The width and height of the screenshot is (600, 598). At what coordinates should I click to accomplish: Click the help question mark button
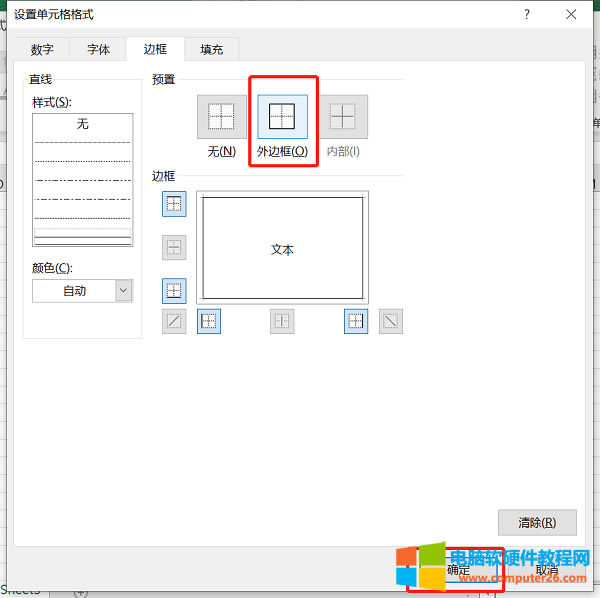pos(527,15)
